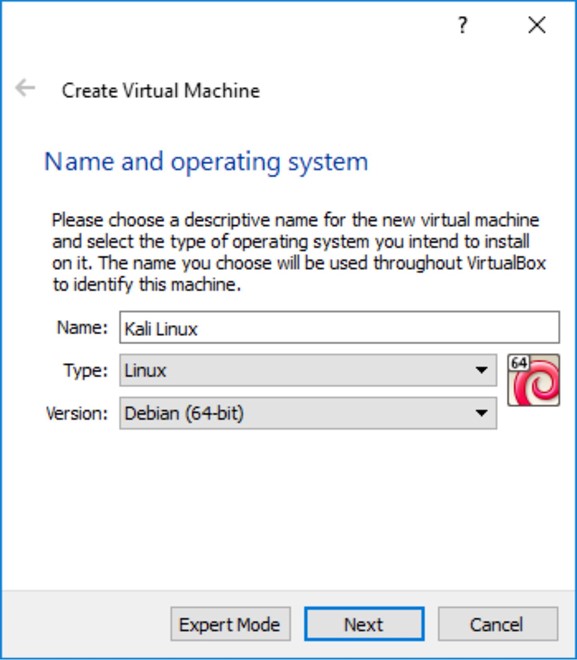Go back using the left arrow icon

click(25, 88)
